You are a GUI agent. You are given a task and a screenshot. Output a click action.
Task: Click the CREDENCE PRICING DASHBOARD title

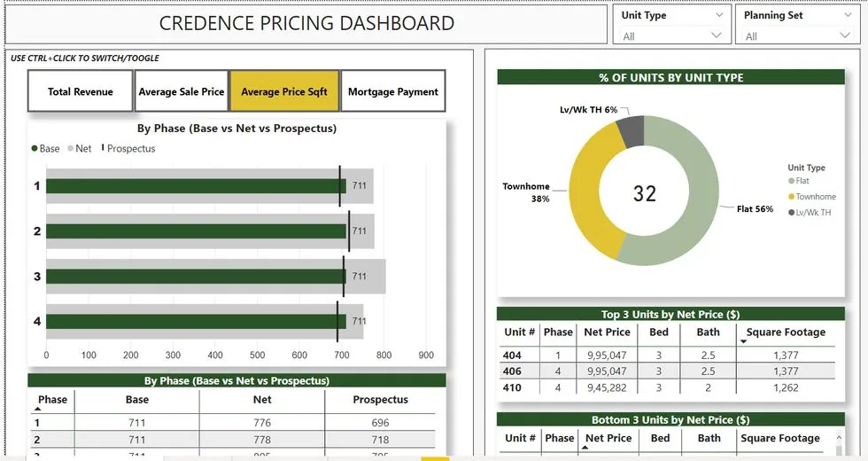[x=306, y=23]
